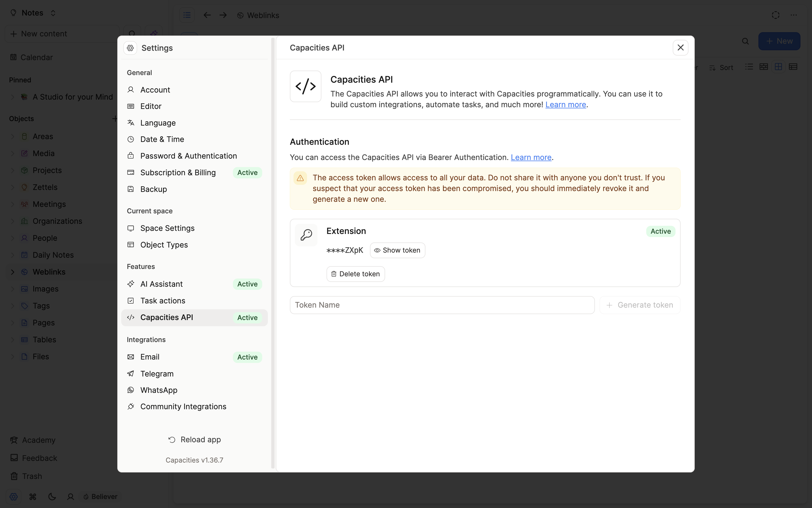812x508 pixels.
Task: Expand the Weblinks object group
Action: click(13, 272)
